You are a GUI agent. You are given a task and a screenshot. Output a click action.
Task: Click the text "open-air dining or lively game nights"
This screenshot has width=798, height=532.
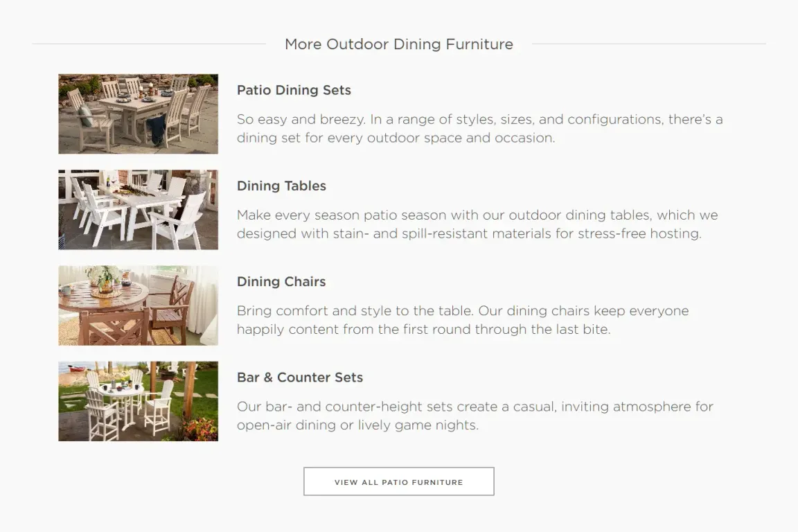click(357, 425)
